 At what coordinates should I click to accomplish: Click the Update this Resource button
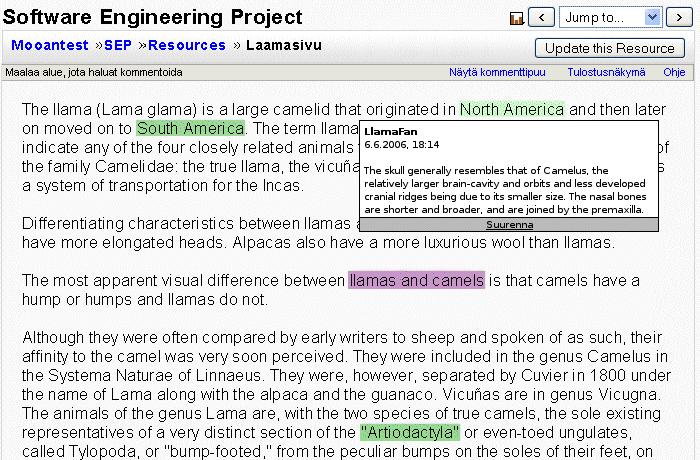[x=610, y=48]
